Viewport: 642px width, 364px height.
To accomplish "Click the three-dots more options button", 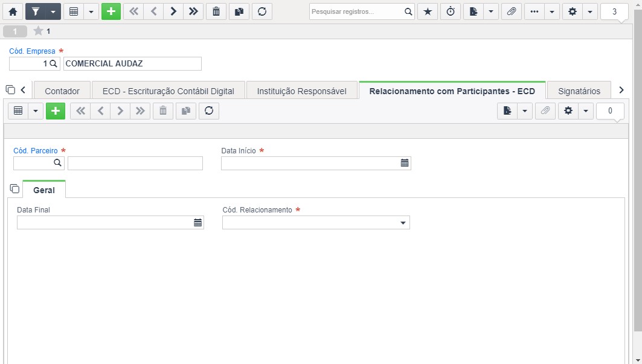I will (534, 11).
